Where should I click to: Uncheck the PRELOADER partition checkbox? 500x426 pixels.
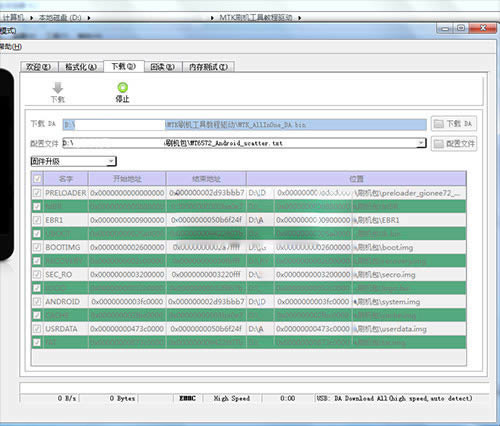point(37,193)
